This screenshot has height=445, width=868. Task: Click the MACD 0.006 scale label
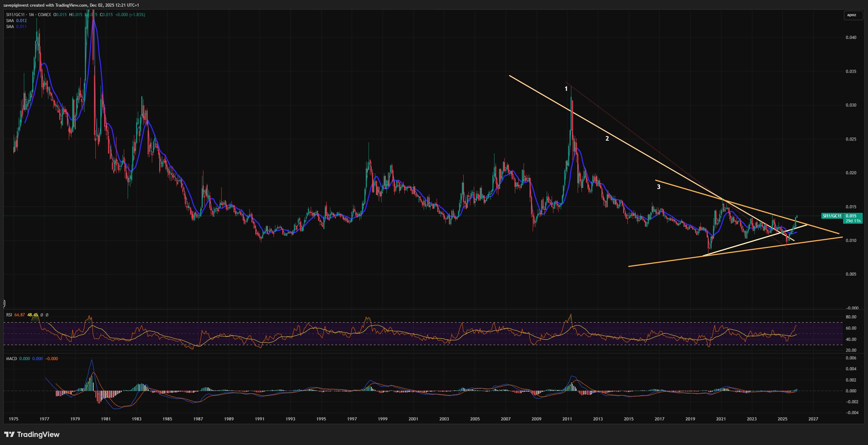click(851, 358)
